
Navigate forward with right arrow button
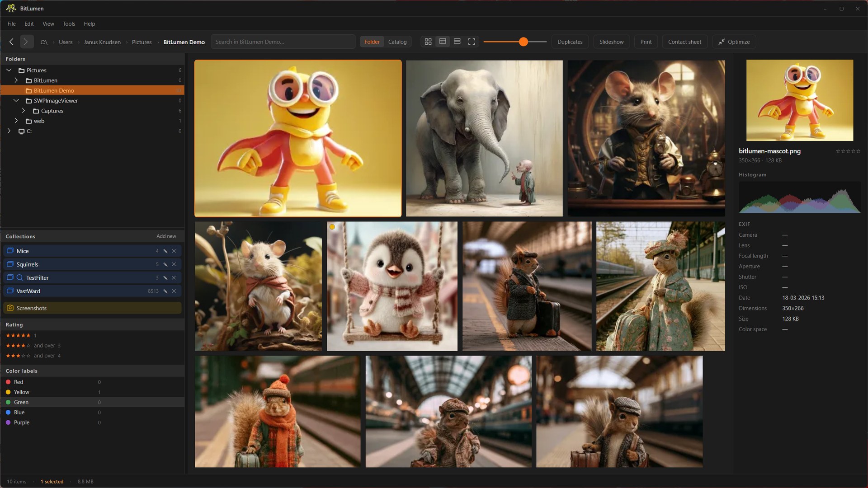[26, 42]
